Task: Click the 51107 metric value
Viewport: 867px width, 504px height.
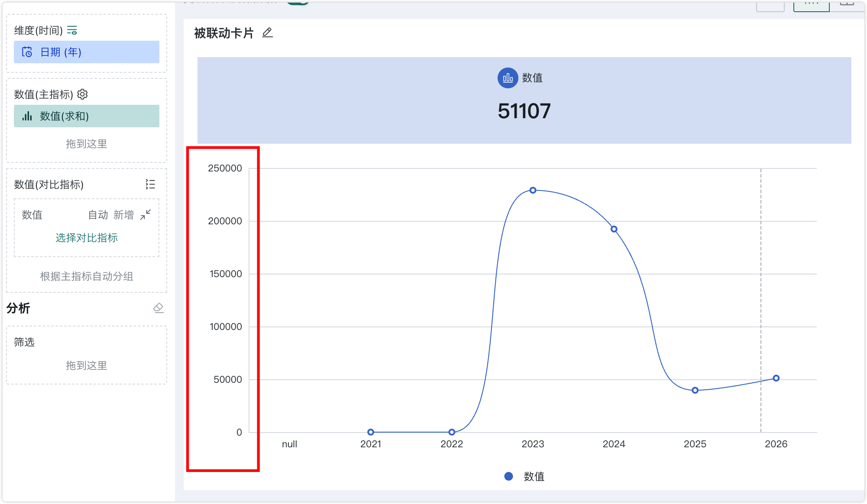Action: (x=524, y=111)
